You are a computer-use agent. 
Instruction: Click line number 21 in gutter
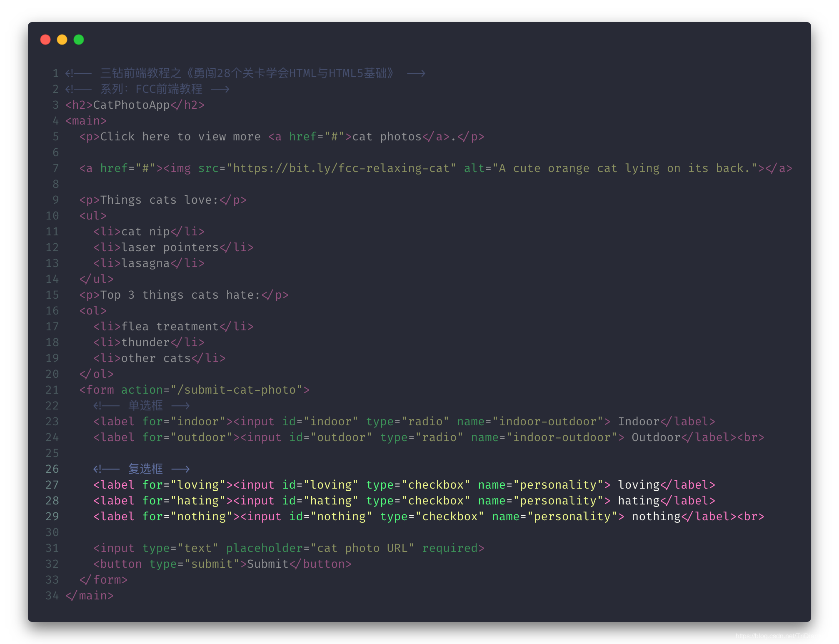point(52,390)
